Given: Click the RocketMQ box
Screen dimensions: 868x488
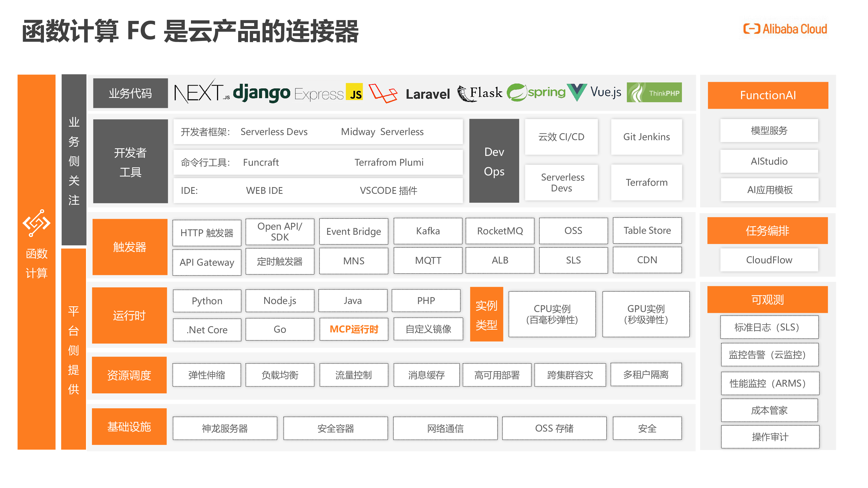Looking at the screenshot, I should coord(500,231).
